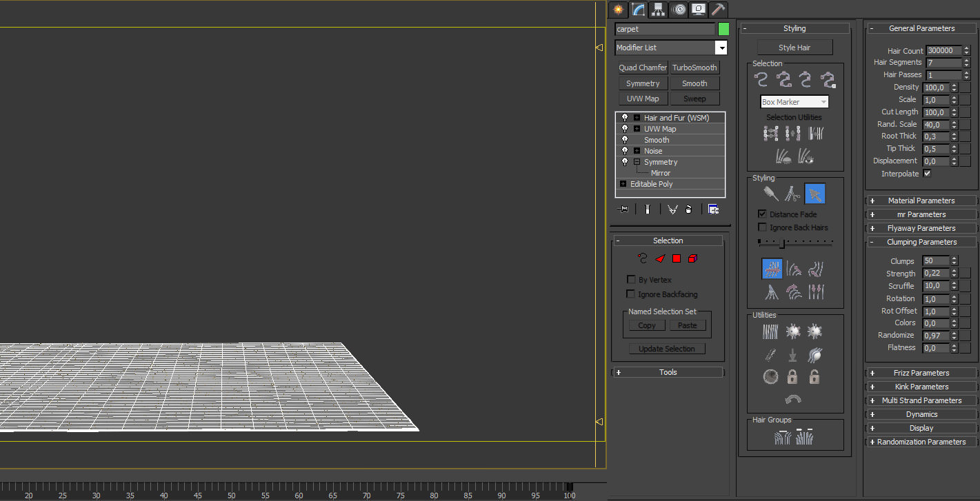This screenshot has width=980, height=501.
Task: Open the Utilities hammer tab
Action: (719, 9)
